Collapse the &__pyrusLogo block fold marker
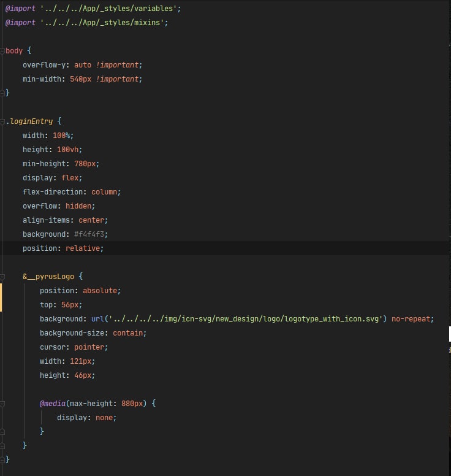451x476 pixels. [2, 277]
